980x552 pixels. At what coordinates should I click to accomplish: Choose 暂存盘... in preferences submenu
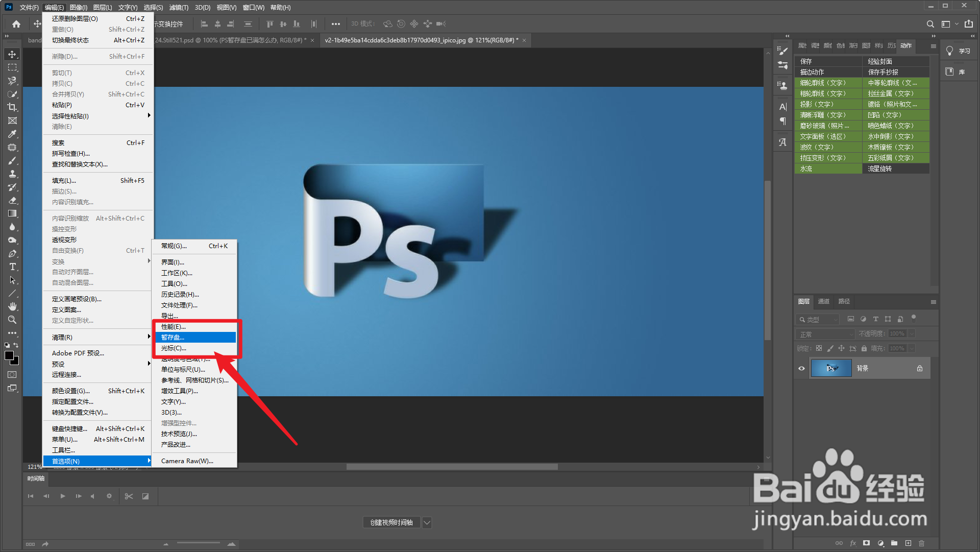click(195, 337)
